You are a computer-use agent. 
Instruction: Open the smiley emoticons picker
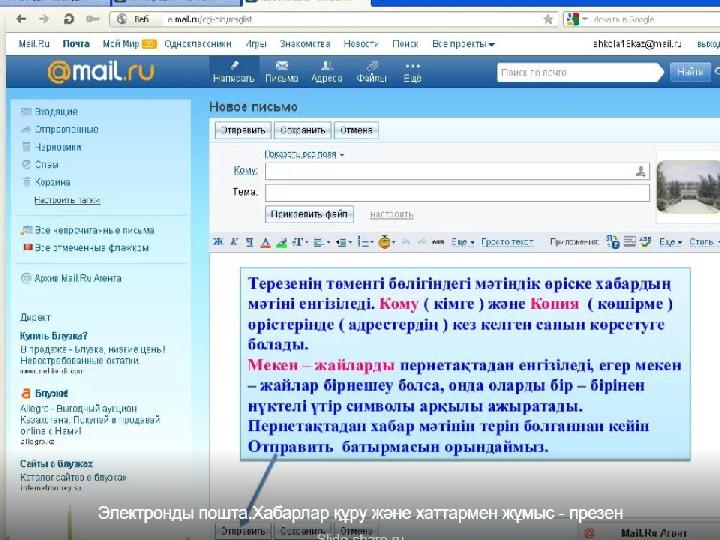click(386, 242)
